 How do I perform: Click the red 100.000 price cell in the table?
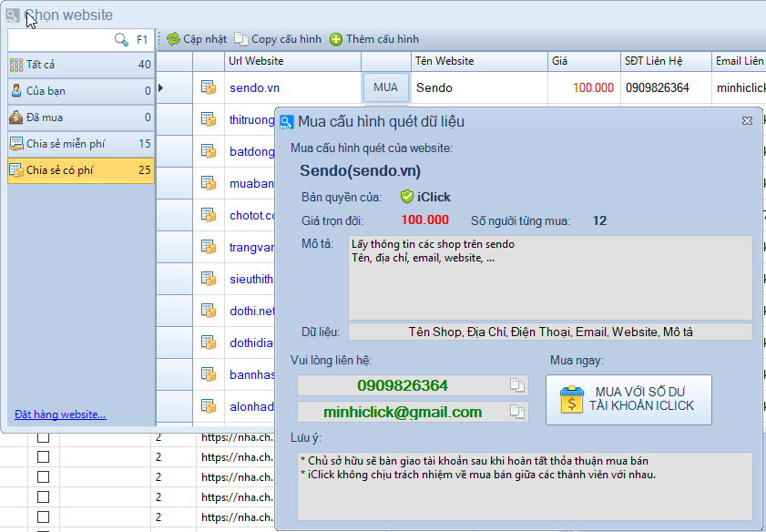(584, 88)
